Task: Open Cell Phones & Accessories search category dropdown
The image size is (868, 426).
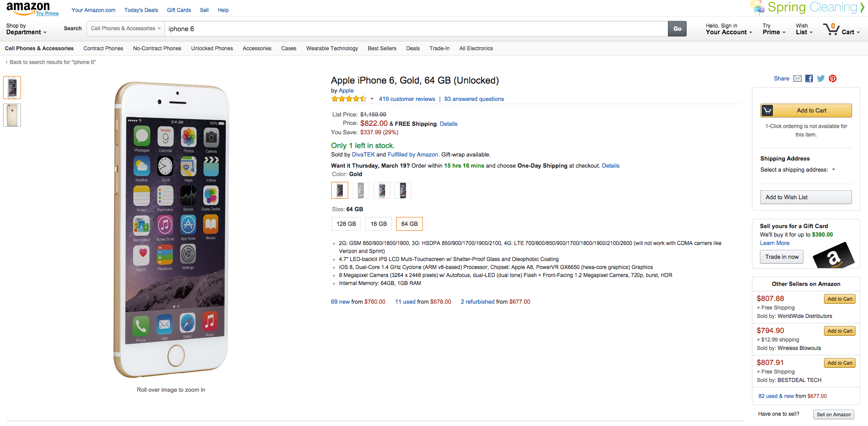Action: point(125,28)
